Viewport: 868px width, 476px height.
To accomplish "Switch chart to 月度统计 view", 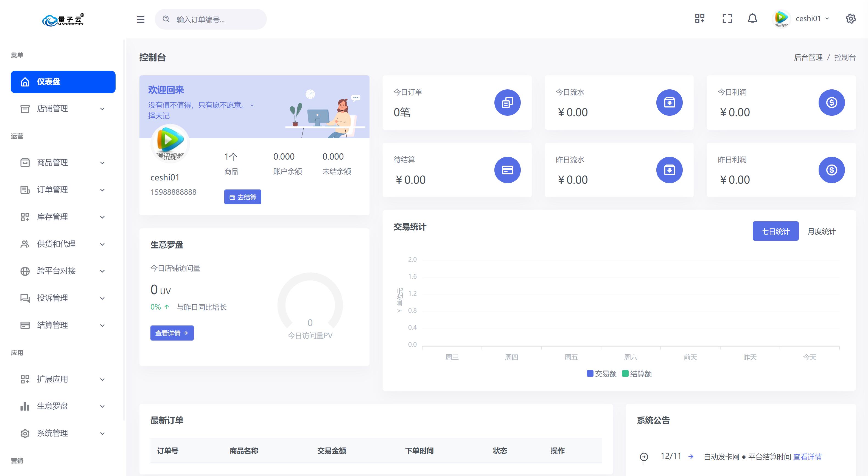I will point(822,231).
